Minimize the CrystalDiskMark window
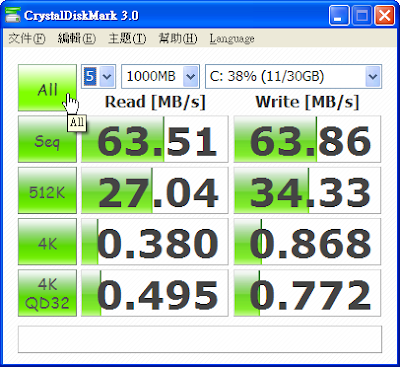 click(339, 15)
